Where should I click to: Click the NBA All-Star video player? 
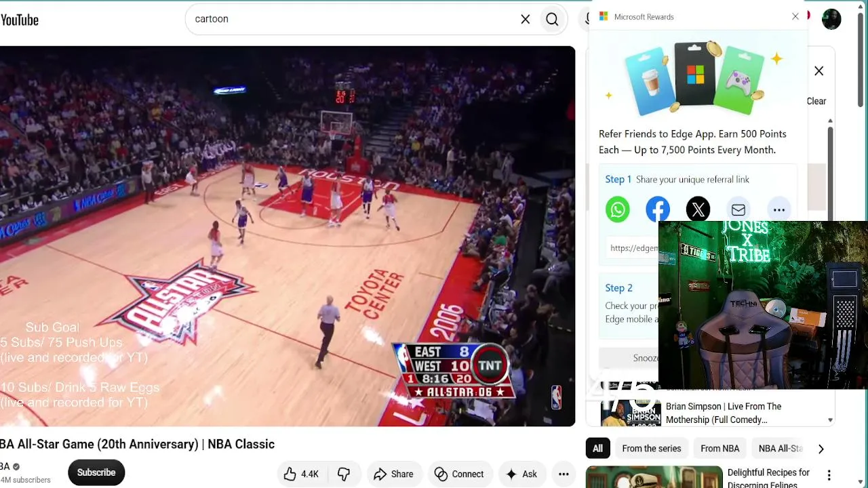click(x=288, y=236)
